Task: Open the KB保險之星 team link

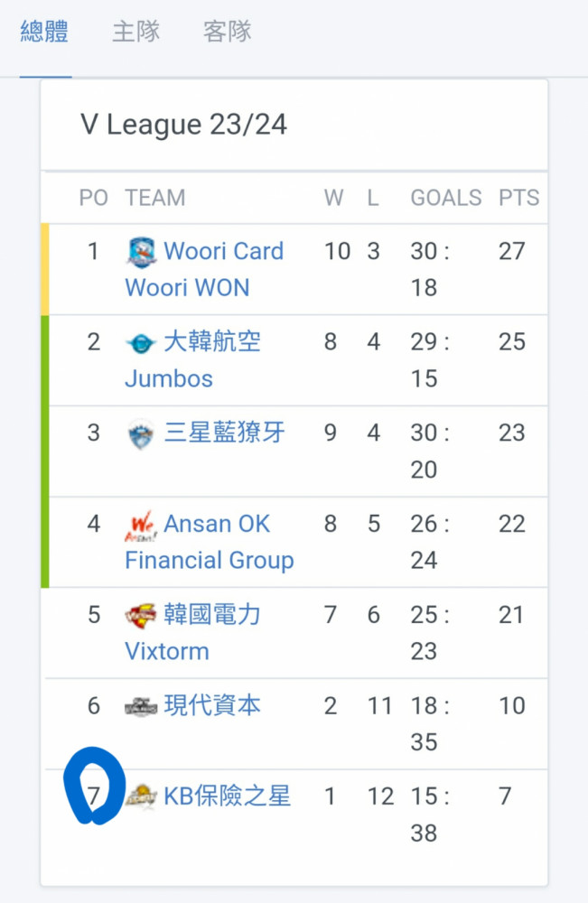Action: (x=228, y=796)
